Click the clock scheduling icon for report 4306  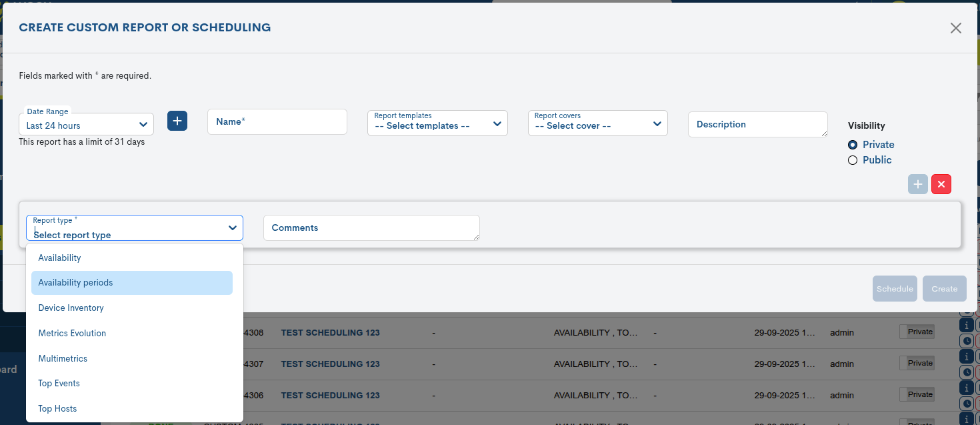(x=967, y=403)
